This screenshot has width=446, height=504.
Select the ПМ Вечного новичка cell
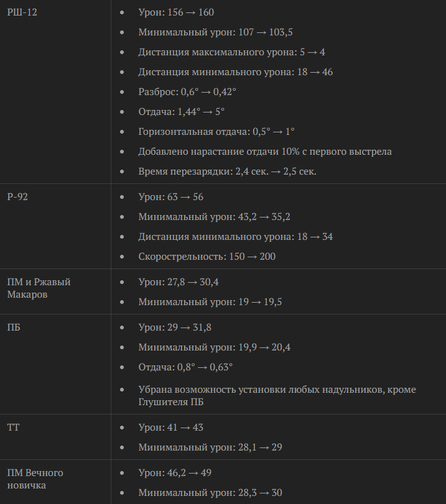click(x=35, y=479)
